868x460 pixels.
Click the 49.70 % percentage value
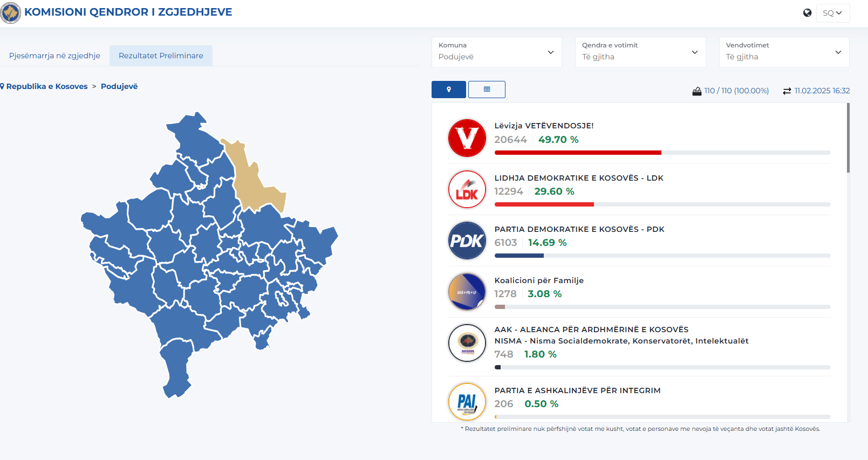click(558, 140)
